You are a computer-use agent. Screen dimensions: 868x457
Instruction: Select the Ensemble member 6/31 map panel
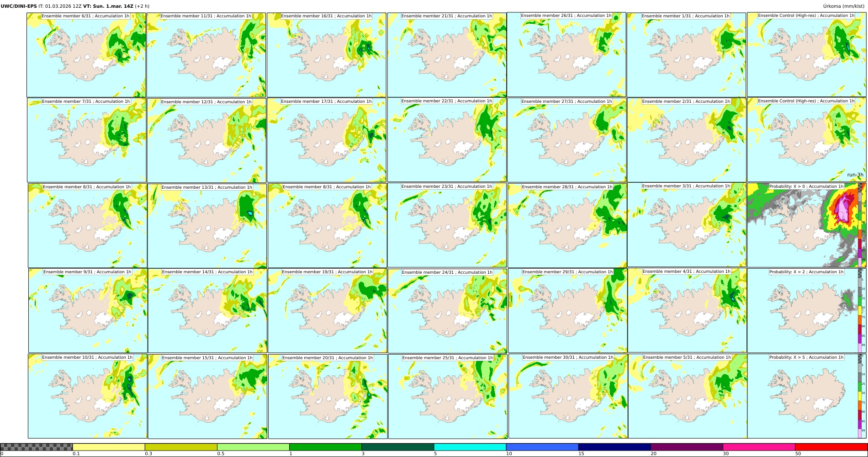coord(86,55)
